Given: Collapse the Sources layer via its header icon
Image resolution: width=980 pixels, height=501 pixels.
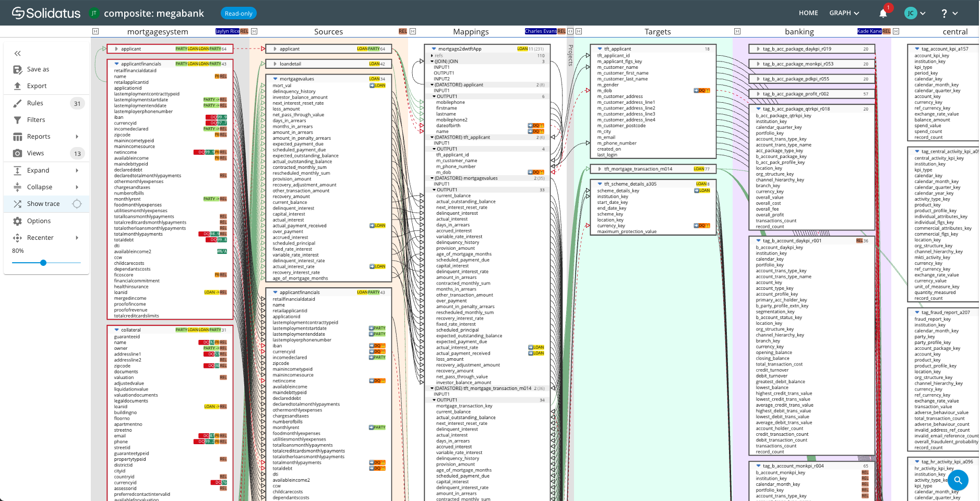Looking at the screenshot, I should tap(254, 31).
